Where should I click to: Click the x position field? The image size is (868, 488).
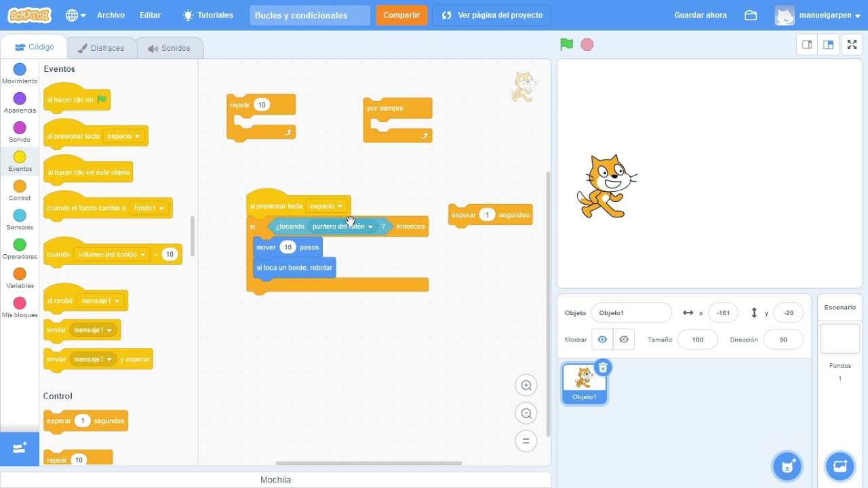click(x=723, y=313)
